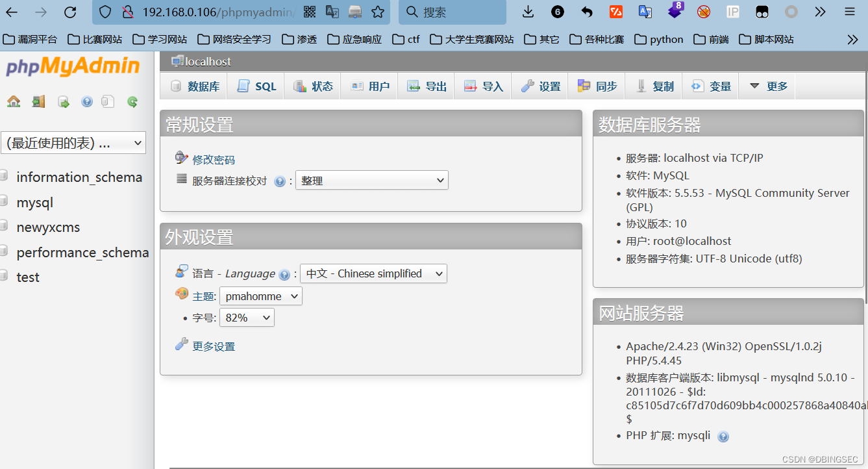The height and width of the screenshot is (469, 868).
Task: Click the phpMyAdmin logo
Action: pyautogui.click(x=73, y=66)
